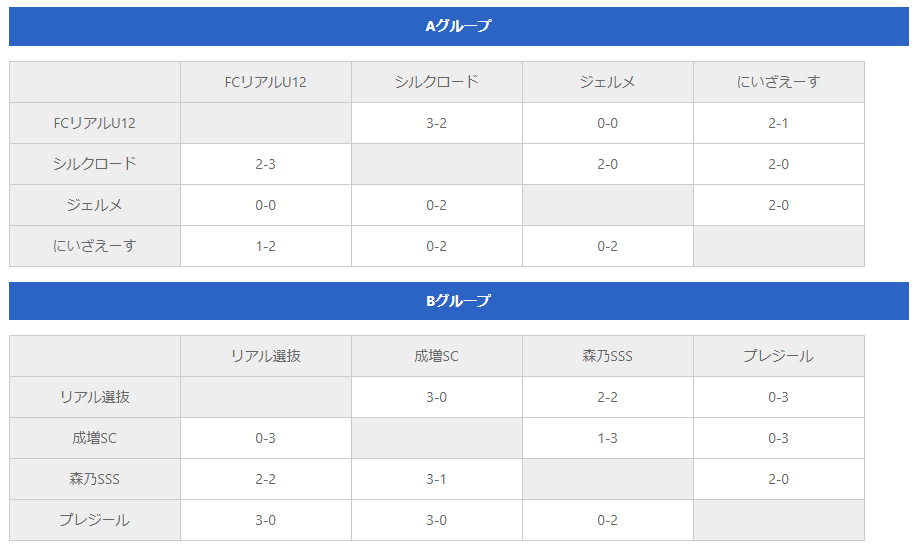Image resolution: width=912 pixels, height=552 pixels.
Task: Select the プレジール row label
Action: (95, 520)
